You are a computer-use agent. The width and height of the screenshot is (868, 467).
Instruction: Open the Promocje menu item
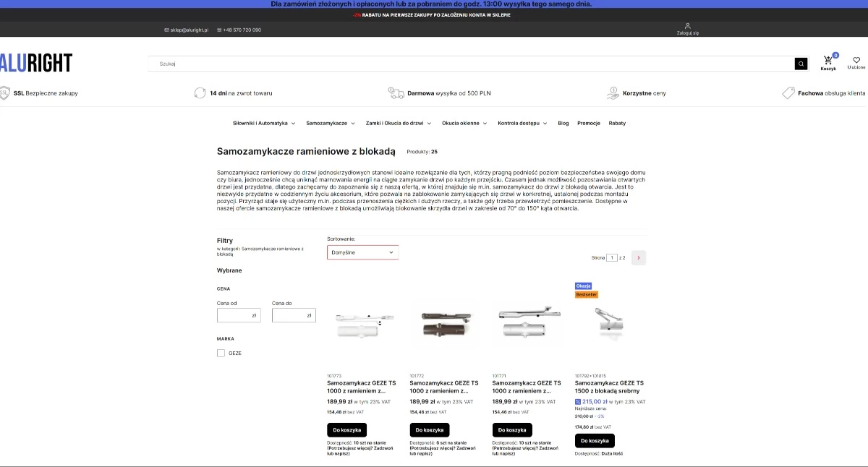coord(589,123)
